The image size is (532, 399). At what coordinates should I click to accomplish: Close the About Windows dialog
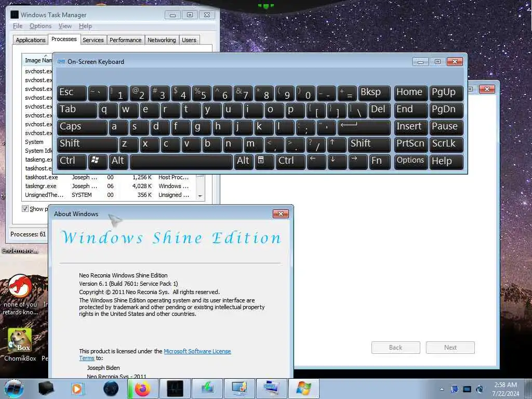tap(281, 214)
